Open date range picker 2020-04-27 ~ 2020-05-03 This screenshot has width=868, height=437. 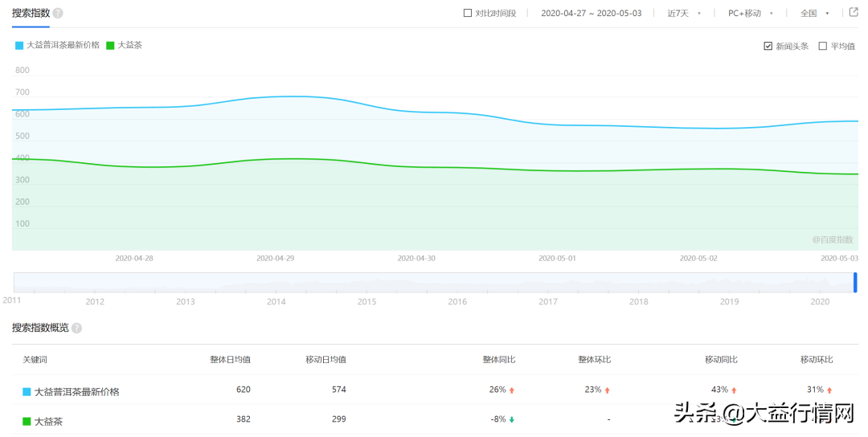click(592, 14)
